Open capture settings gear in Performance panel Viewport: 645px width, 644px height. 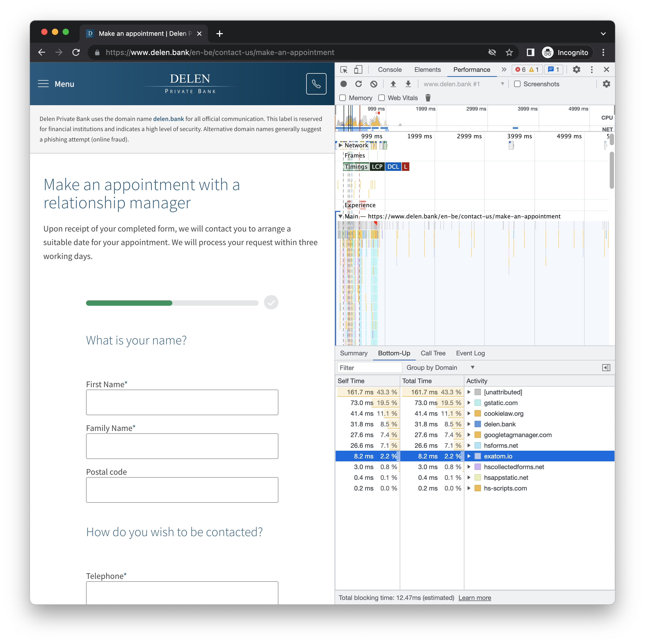point(606,84)
